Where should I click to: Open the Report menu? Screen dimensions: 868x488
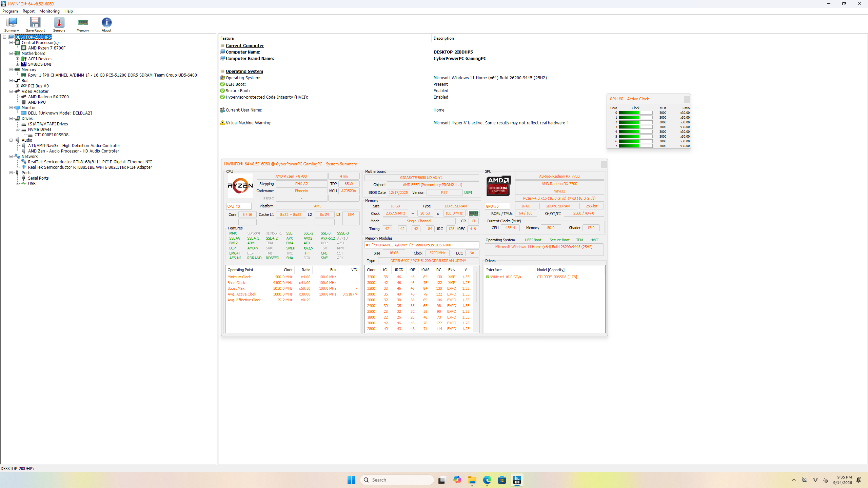click(x=28, y=11)
